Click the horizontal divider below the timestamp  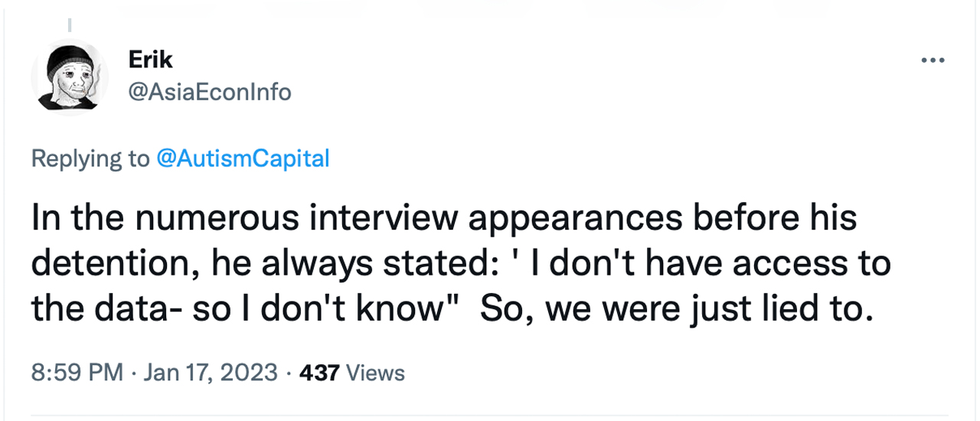click(x=490, y=416)
